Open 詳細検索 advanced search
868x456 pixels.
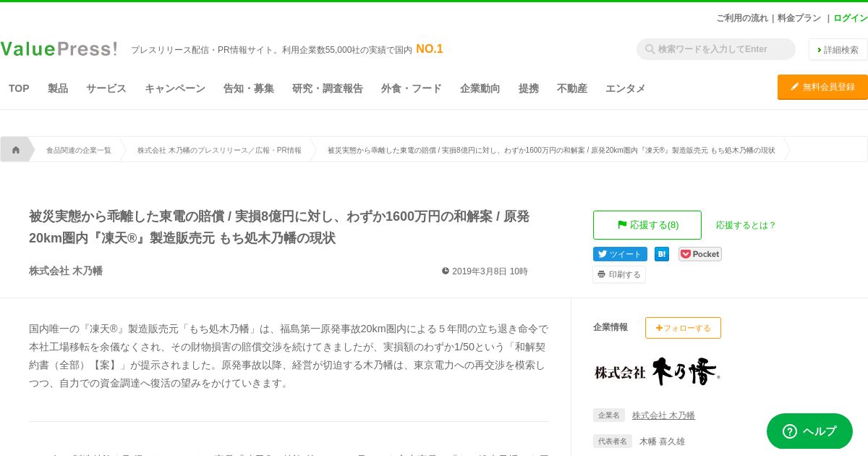(x=838, y=49)
